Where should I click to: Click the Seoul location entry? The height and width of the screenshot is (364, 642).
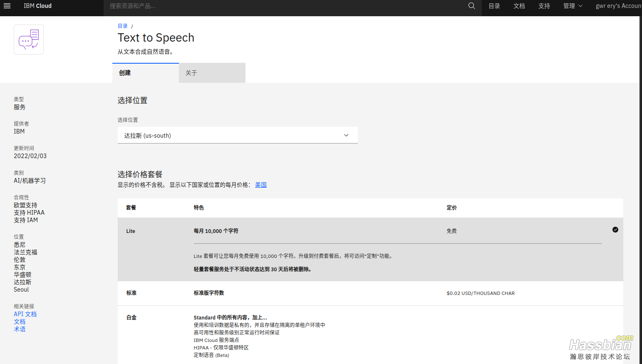[x=21, y=290]
